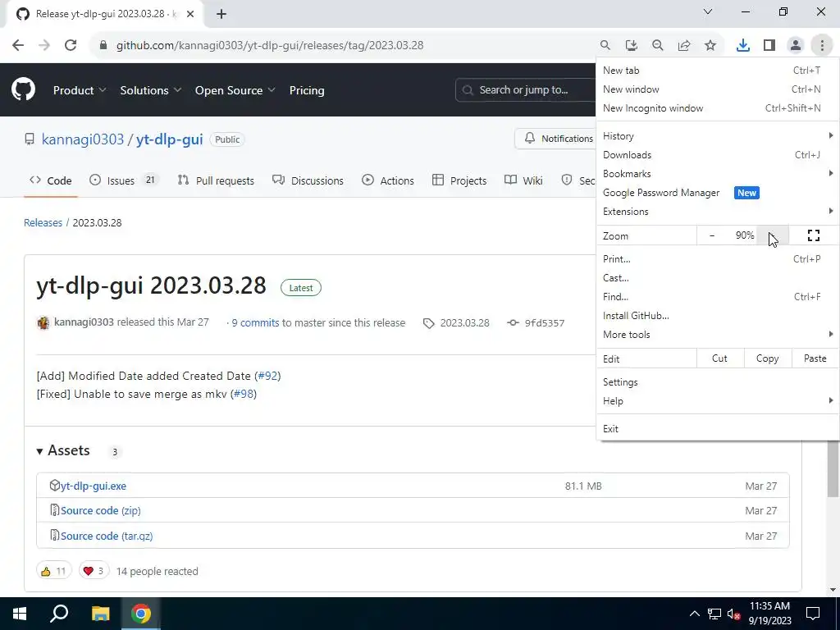Click the muted volume tray icon
This screenshot has width=840, height=630.
733,614
